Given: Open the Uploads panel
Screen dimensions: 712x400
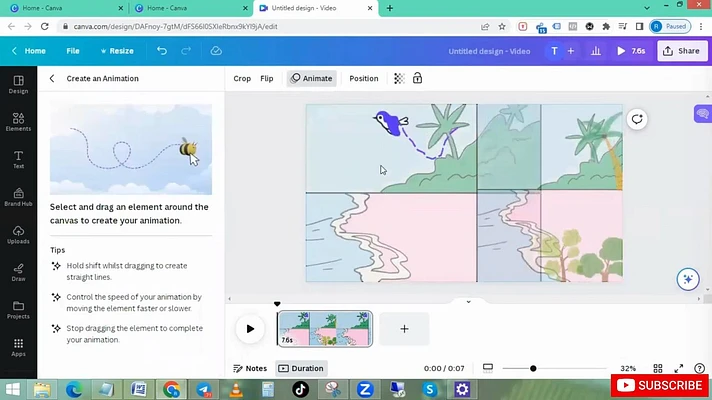Looking at the screenshot, I should 18,235.
